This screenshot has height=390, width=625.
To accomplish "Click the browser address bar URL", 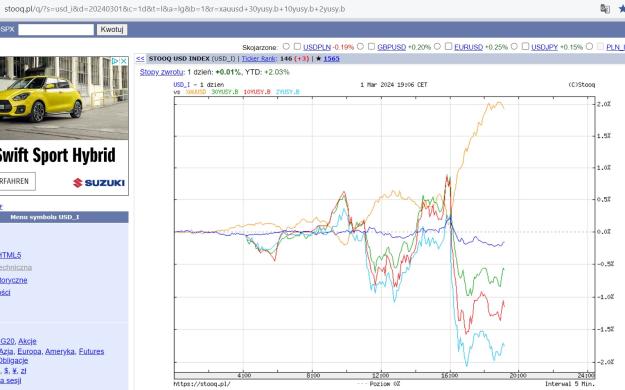I will [175, 9].
